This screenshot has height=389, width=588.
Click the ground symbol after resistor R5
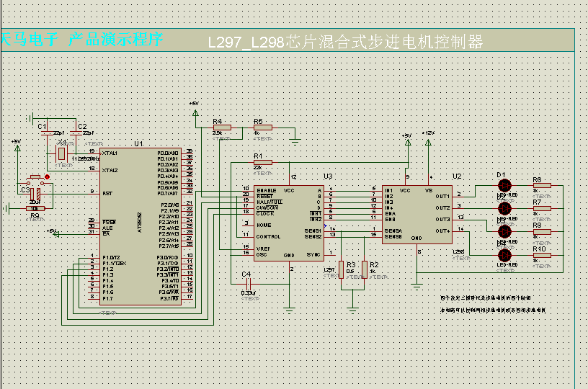tap(295, 142)
